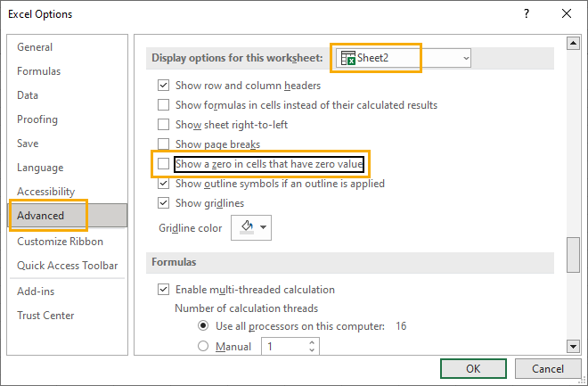Decrease the calculation threads spinner value
The height and width of the screenshot is (386, 588).
[312, 350]
